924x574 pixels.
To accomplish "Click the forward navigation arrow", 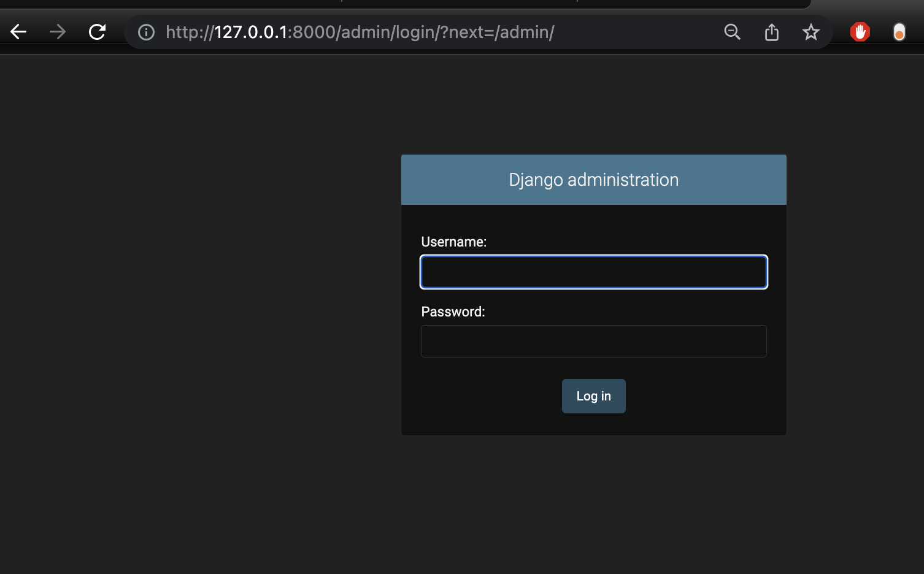I will coord(58,32).
